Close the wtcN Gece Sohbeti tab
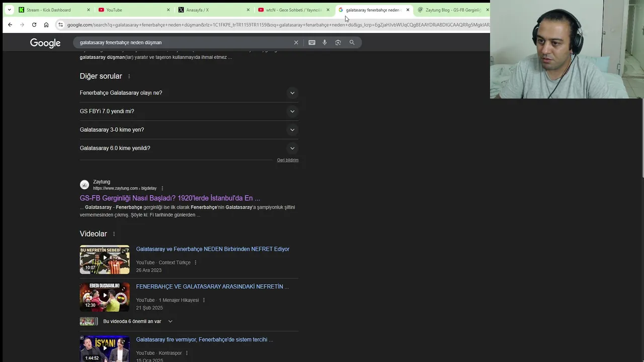 coord(328,10)
